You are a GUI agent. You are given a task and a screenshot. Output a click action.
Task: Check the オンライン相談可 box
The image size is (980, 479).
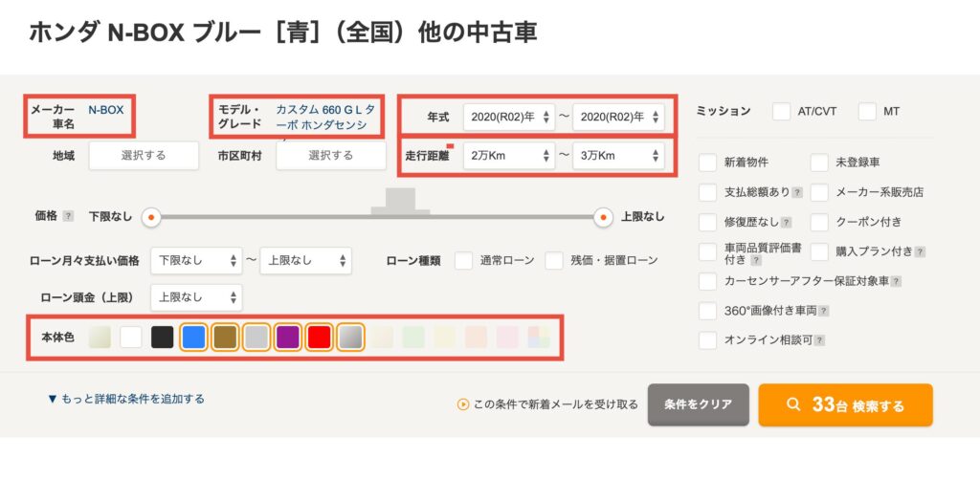click(x=707, y=340)
